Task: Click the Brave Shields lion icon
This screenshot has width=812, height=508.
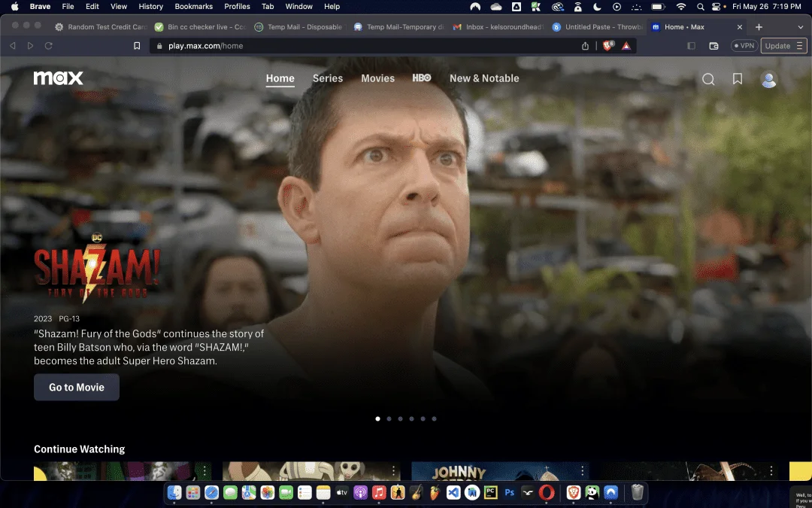Action: [x=607, y=46]
